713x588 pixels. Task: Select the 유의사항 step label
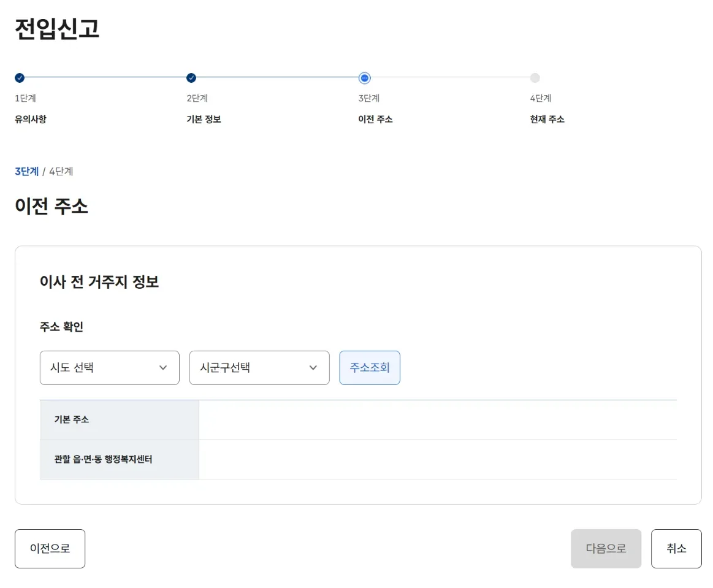31,119
